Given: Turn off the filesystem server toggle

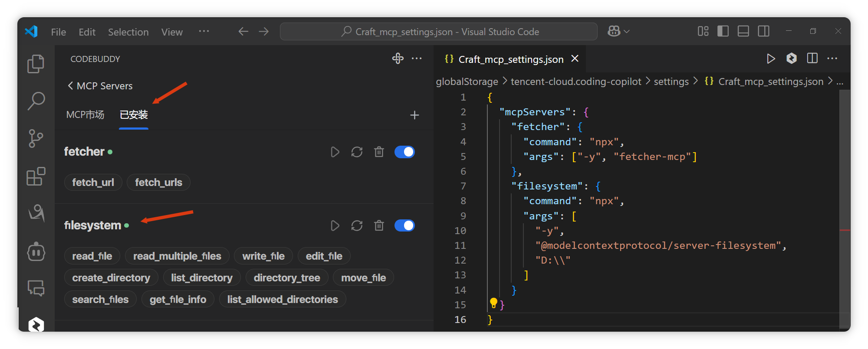Looking at the screenshot, I should 404,225.
